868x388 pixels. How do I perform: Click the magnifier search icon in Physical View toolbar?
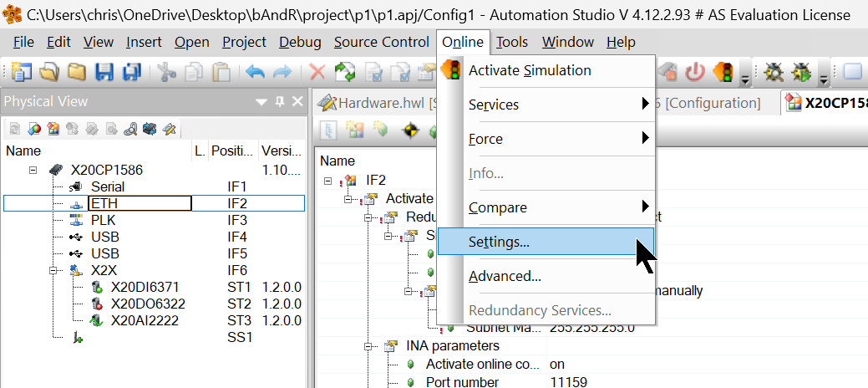tap(130, 129)
